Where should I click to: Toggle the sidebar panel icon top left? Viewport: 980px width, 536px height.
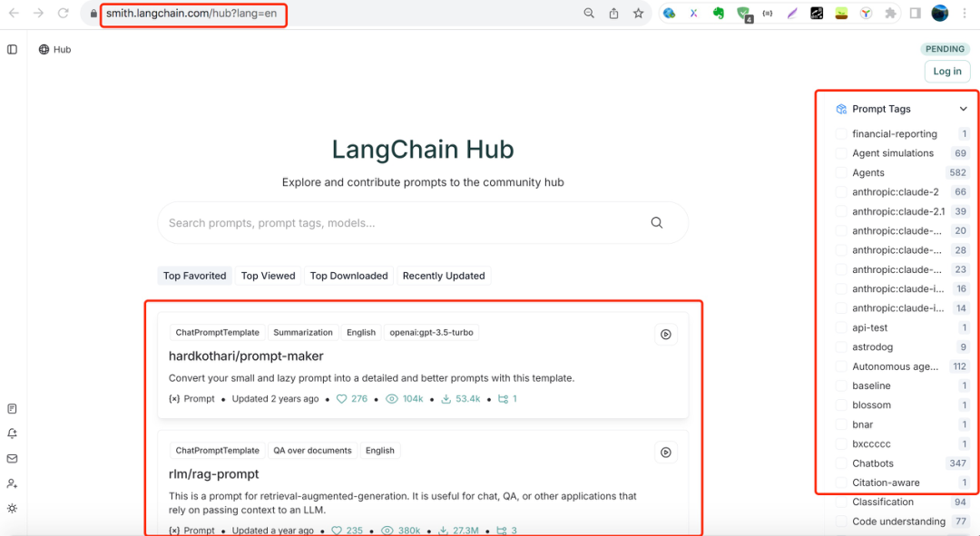pos(11,49)
